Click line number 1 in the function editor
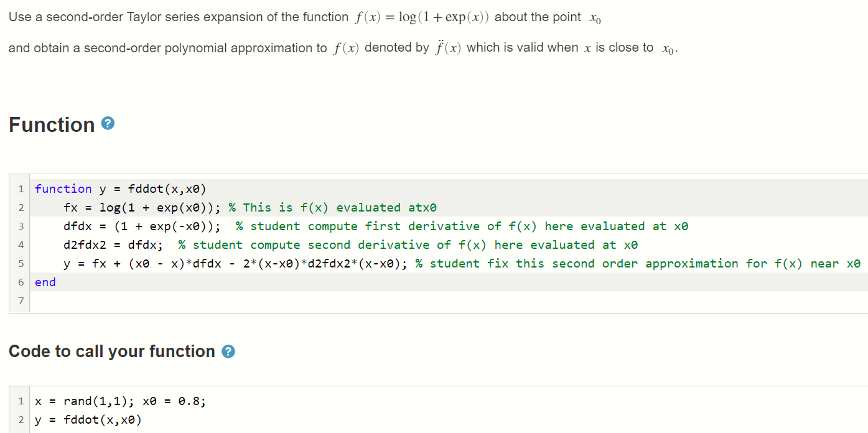 click(x=21, y=189)
